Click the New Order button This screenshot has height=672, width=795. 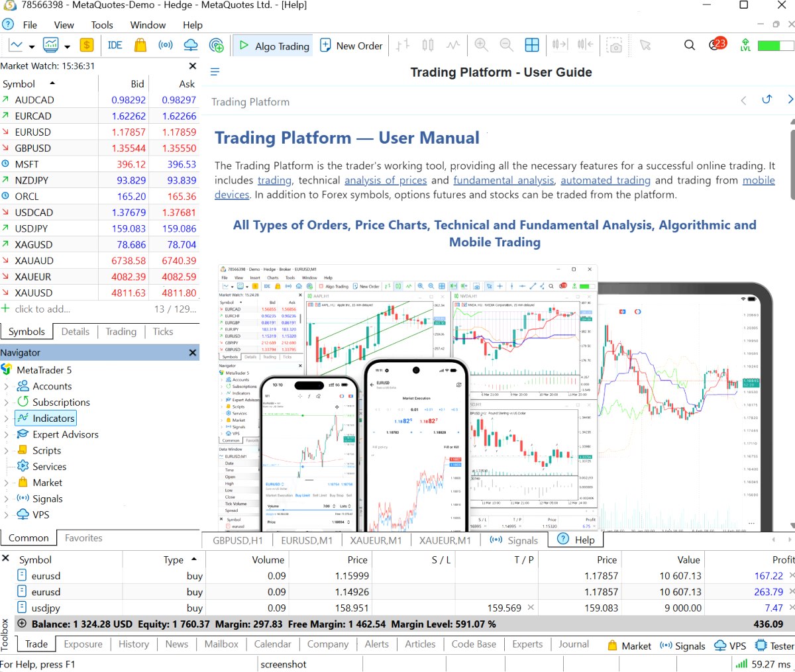tap(351, 46)
